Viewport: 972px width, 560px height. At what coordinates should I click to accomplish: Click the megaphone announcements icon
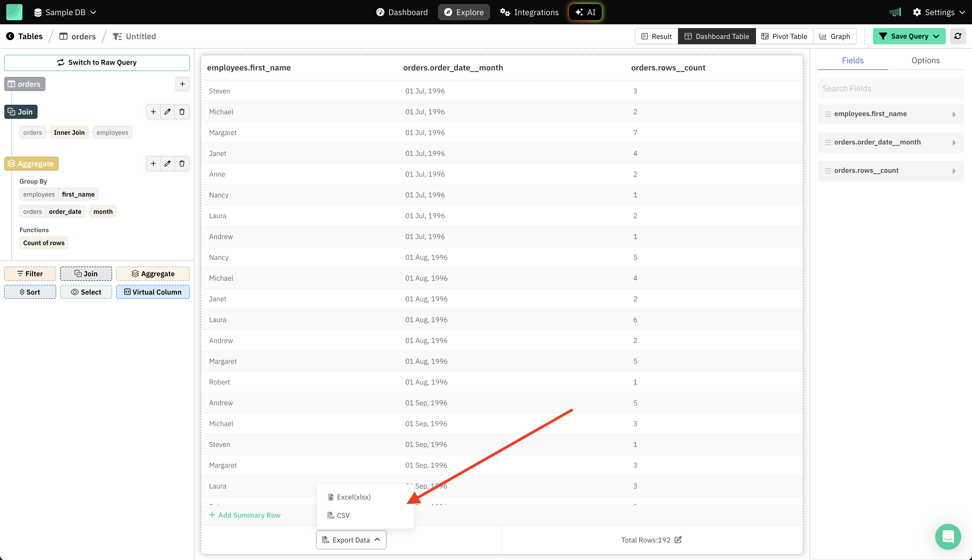coord(895,12)
